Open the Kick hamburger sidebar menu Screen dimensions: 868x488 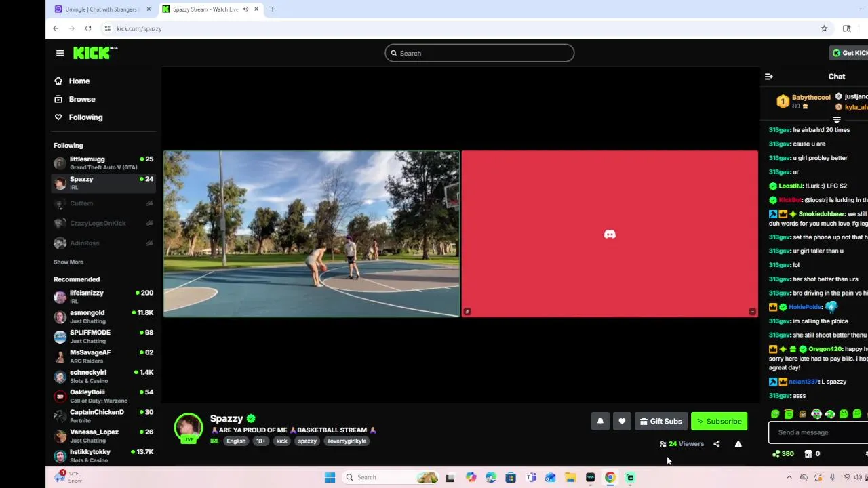pyautogui.click(x=60, y=53)
